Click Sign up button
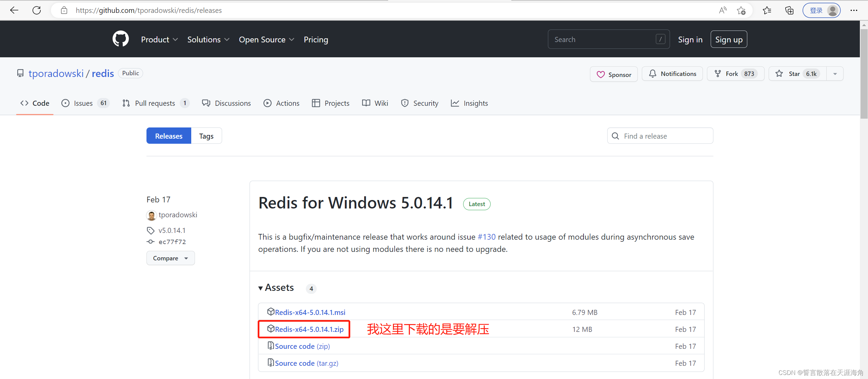 pyautogui.click(x=729, y=39)
